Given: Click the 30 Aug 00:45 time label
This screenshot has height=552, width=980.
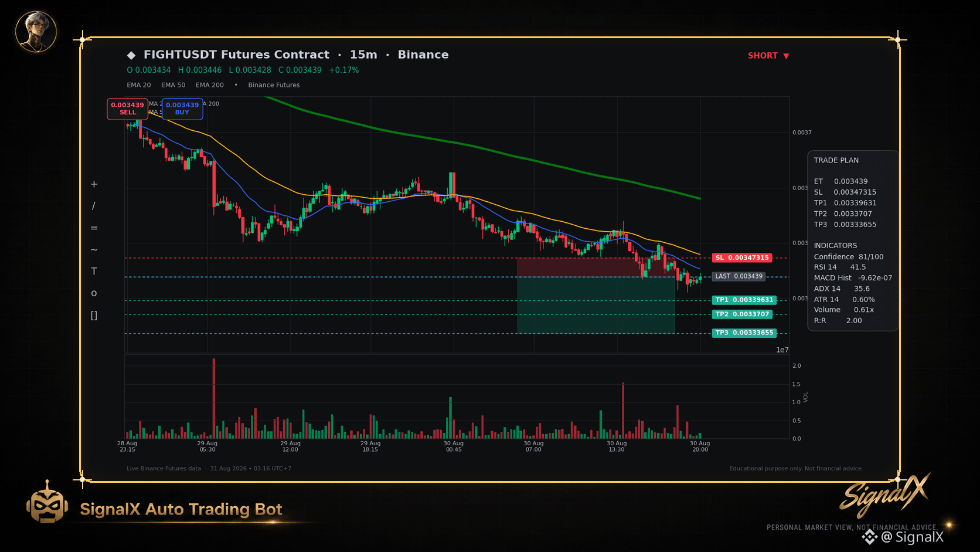Looking at the screenshot, I should 454,446.
